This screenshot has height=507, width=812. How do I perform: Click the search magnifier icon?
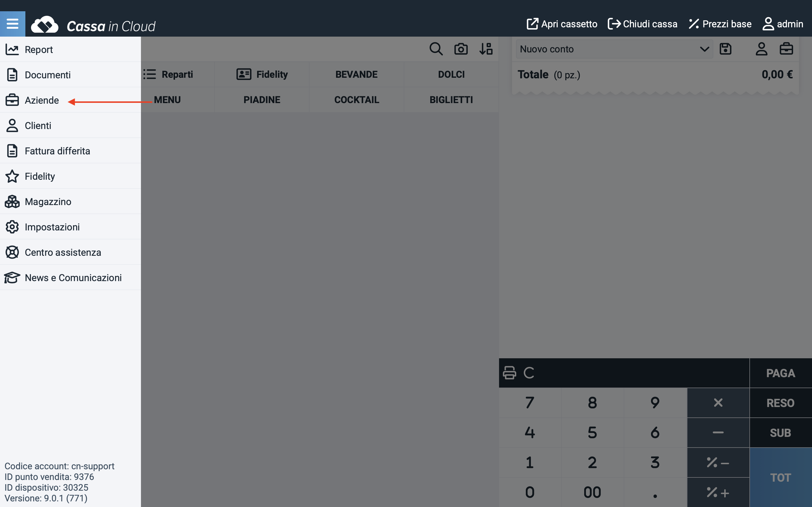pos(436,49)
